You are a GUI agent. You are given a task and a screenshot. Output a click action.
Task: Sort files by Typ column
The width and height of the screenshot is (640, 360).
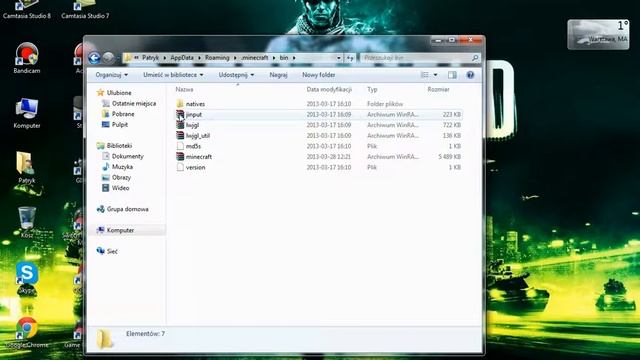pyautogui.click(x=372, y=89)
